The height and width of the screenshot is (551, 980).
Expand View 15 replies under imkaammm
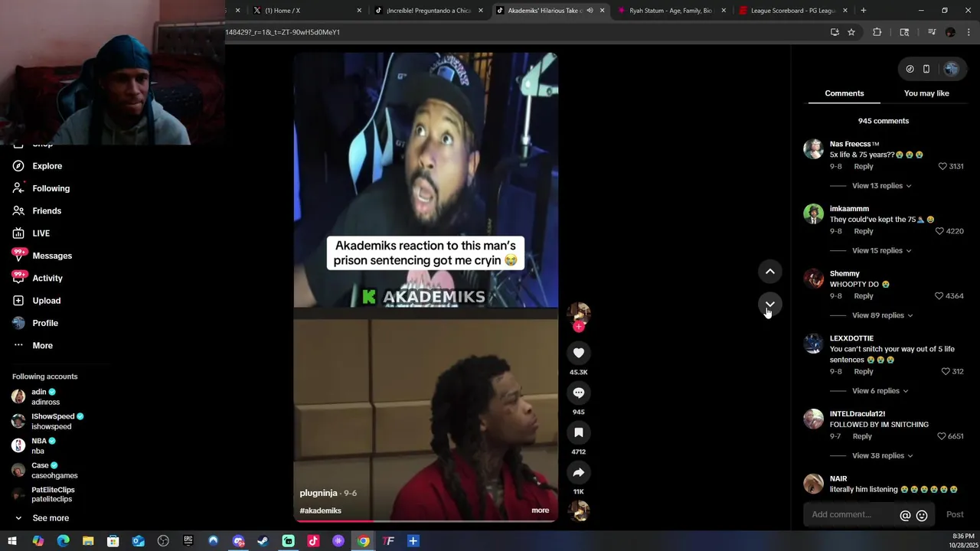pos(881,251)
